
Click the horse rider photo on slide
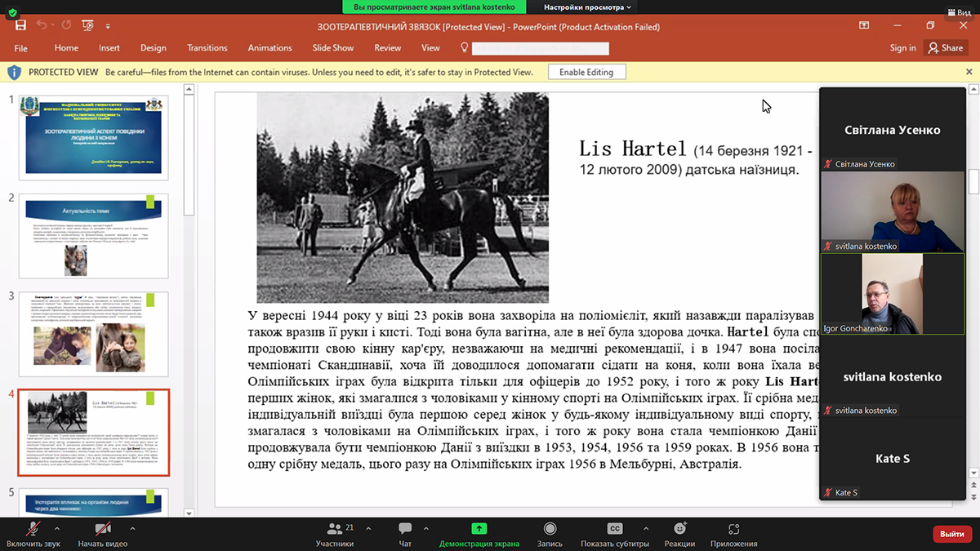pyautogui.click(x=403, y=198)
